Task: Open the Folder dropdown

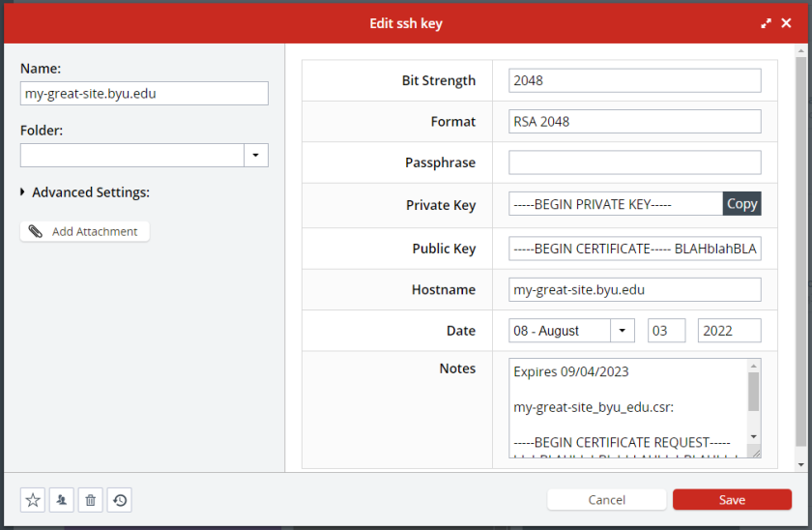Action: tap(256, 155)
